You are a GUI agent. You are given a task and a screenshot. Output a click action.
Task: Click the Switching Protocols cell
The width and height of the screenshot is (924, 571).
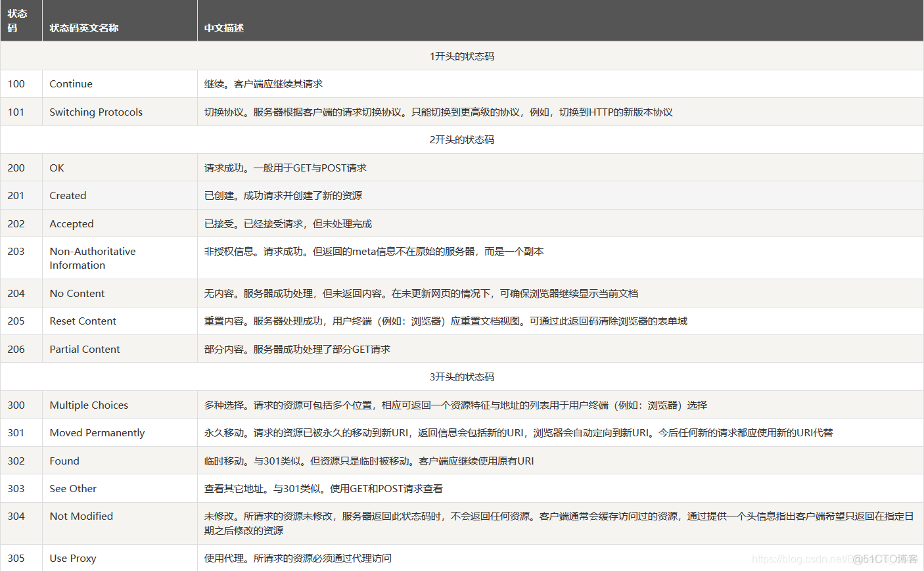click(x=120, y=112)
